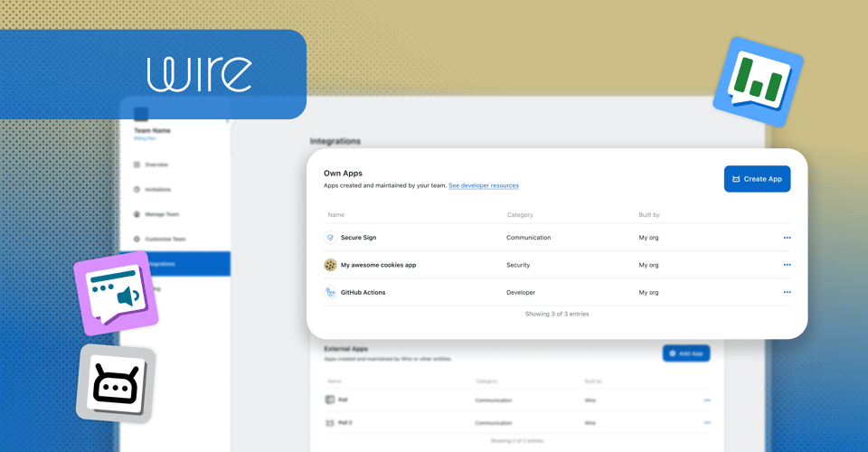
Task: Click the Billing Plan link under Team Name
Action: [145, 138]
